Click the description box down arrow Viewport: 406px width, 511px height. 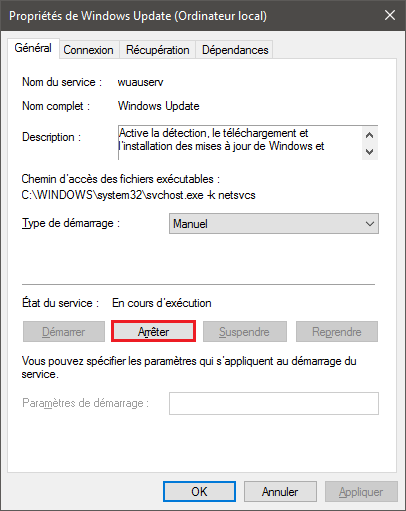tap(369, 152)
